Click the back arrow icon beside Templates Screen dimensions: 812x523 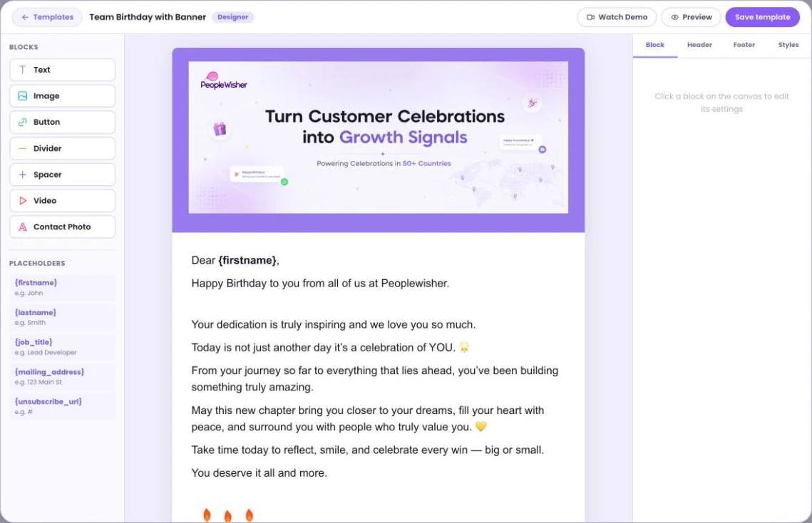(25, 17)
